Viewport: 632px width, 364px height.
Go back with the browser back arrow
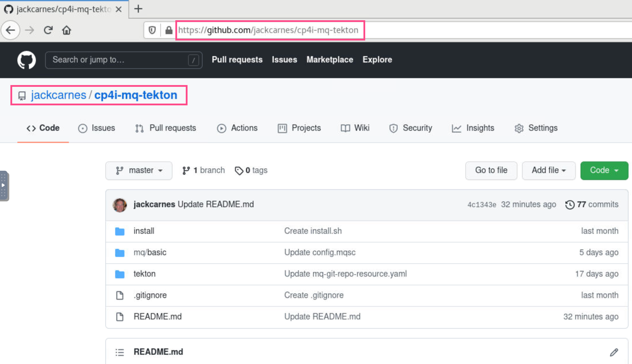(10, 30)
